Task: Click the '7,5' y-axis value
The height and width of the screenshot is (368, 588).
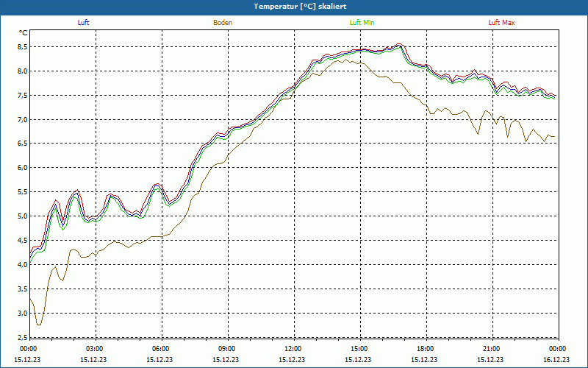Action: click(x=23, y=96)
